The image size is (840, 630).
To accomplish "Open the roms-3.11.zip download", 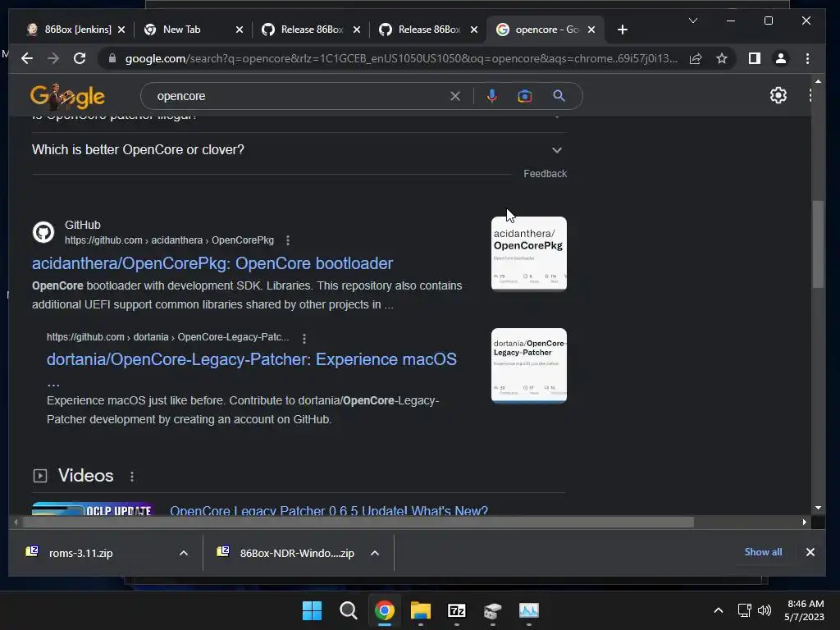I will coord(80,553).
